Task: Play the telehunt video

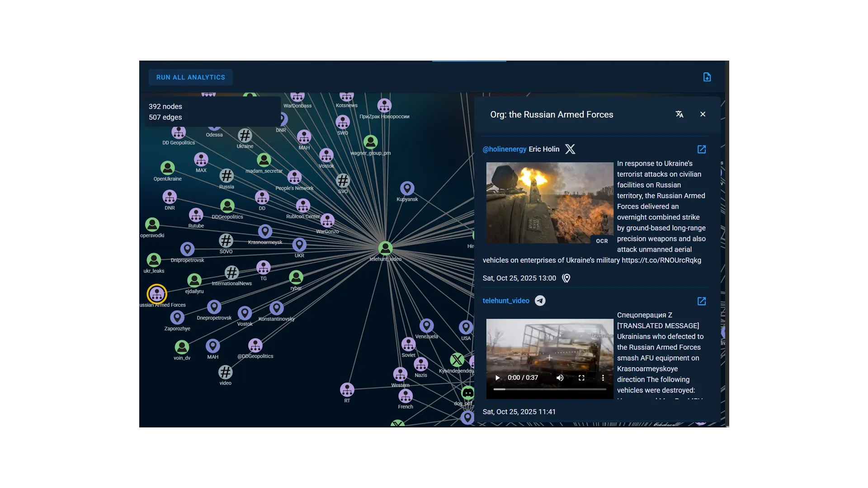Action: [497, 378]
